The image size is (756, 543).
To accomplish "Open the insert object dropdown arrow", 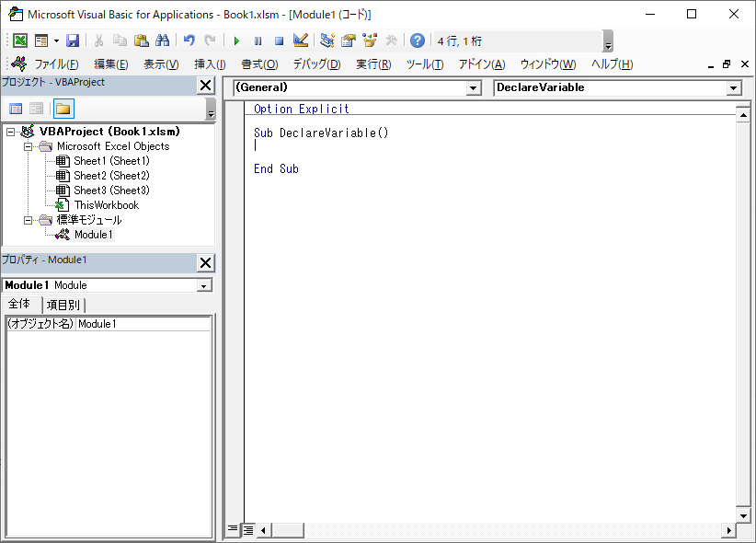I will click(56, 40).
